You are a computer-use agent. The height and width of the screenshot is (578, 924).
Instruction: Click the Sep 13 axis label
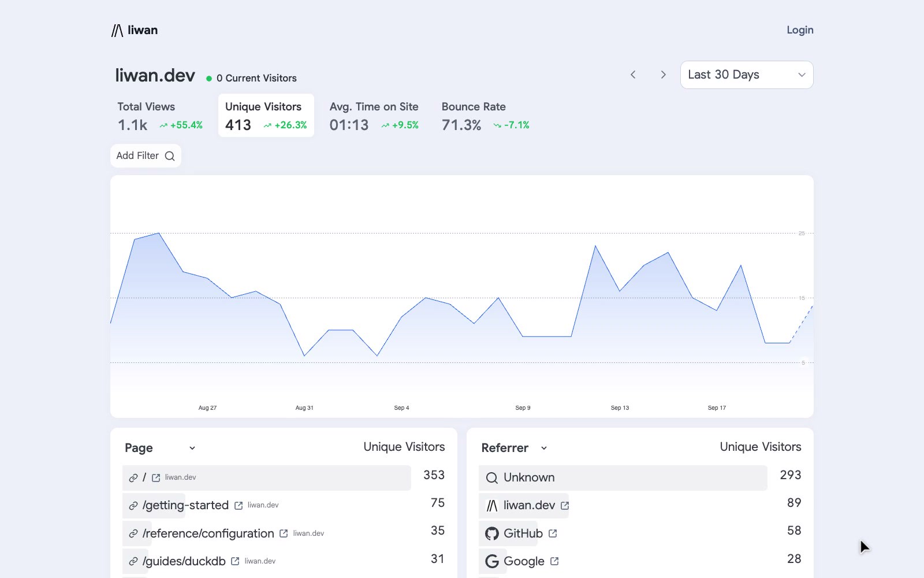point(620,407)
